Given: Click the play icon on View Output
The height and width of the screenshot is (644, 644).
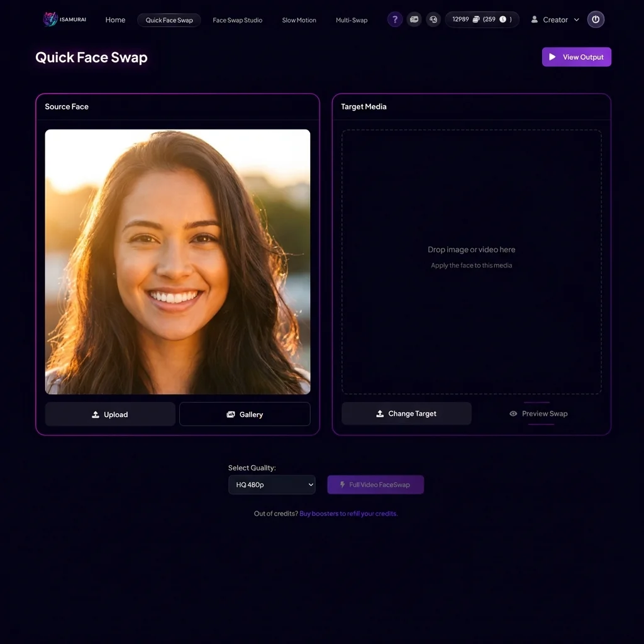Looking at the screenshot, I should 553,57.
